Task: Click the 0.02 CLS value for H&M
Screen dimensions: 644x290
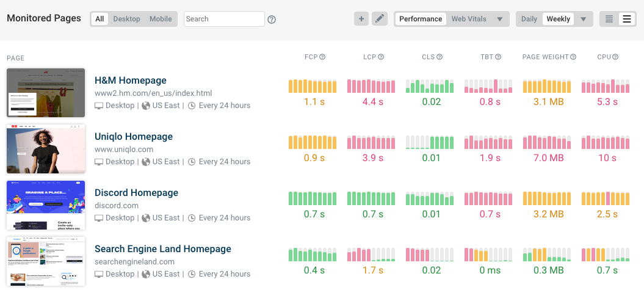Action: click(x=431, y=102)
